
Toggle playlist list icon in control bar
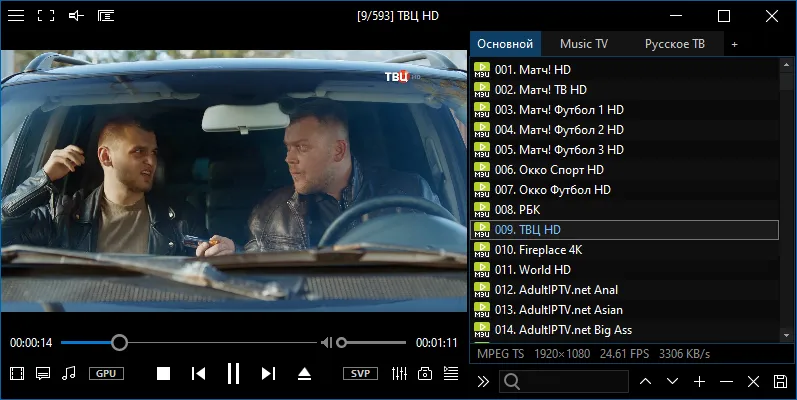click(x=451, y=374)
